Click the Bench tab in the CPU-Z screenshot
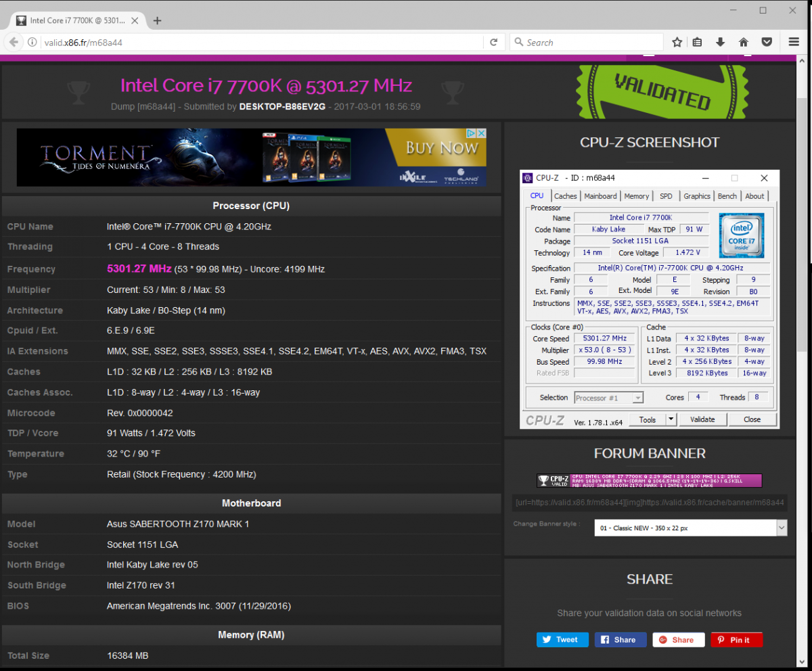Screen dimensions: 812x671 point(727,196)
